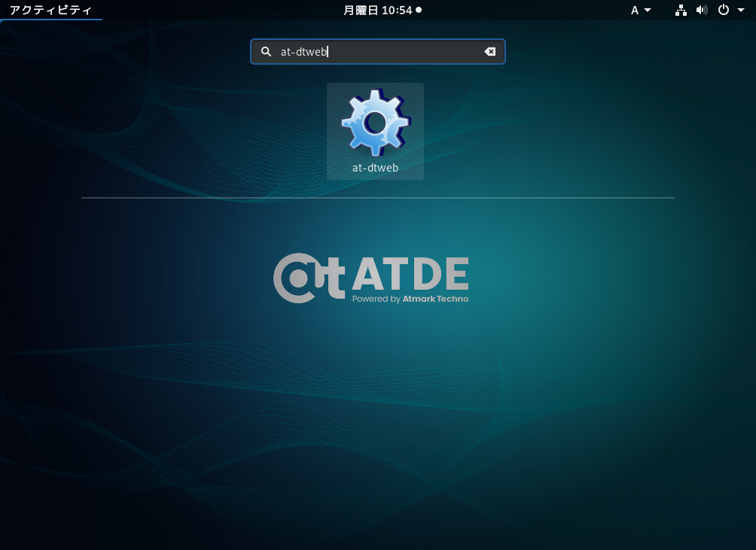
Task: Click the power icon in top bar
Action: pyautogui.click(x=724, y=10)
